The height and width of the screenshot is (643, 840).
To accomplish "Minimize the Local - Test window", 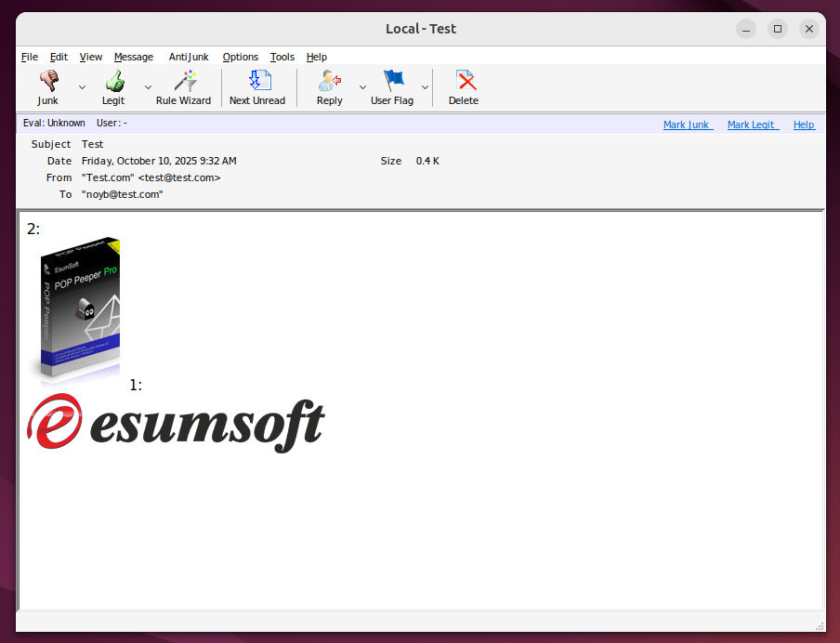I will tap(746, 29).
